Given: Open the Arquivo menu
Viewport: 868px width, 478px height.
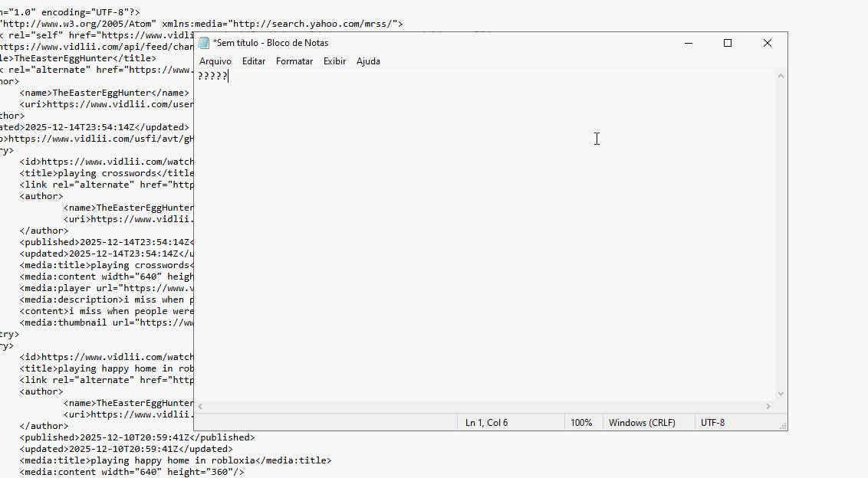Looking at the screenshot, I should [x=215, y=61].
